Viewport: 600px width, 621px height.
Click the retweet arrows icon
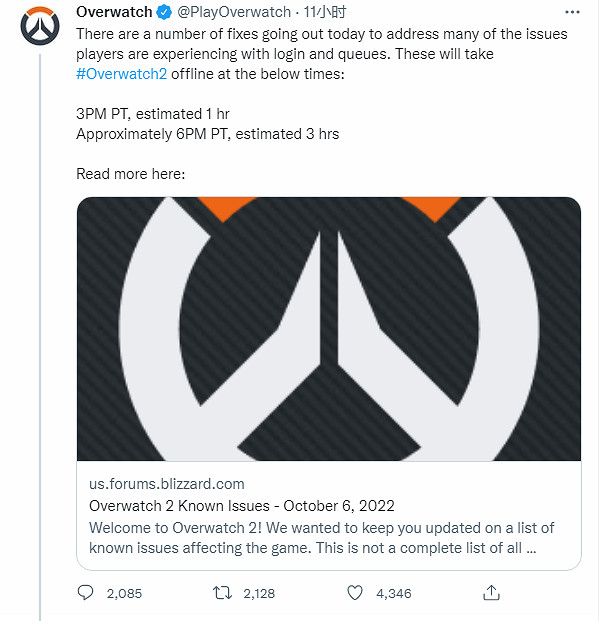(x=223, y=593)
